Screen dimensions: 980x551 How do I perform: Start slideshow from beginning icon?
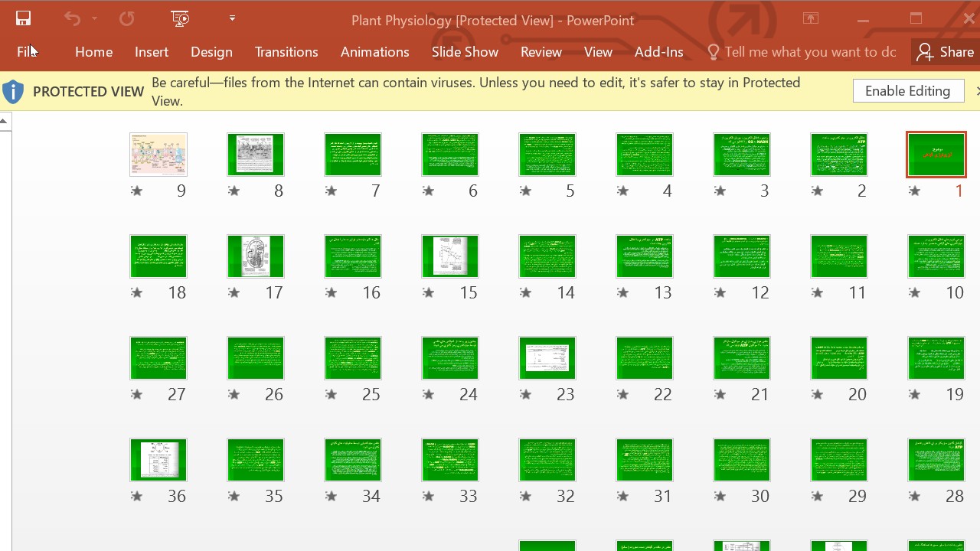coord(180,18)
